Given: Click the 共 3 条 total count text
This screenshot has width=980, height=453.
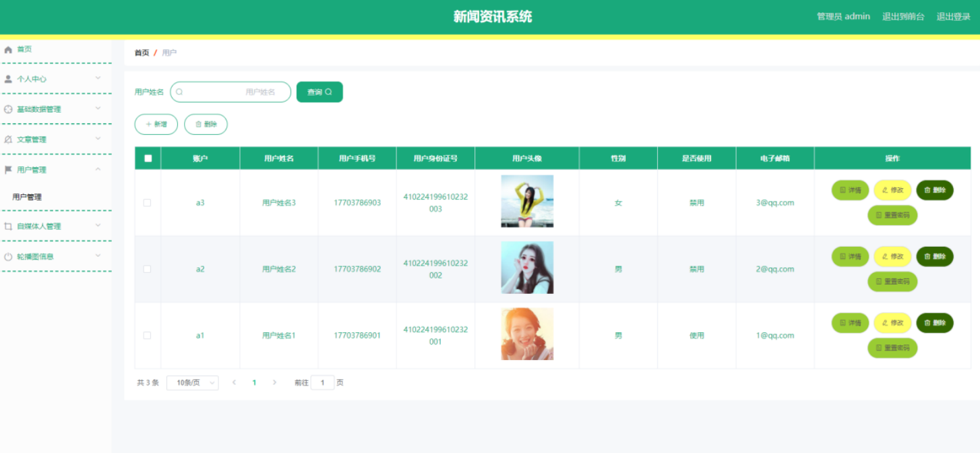Looking at the screenshot, I should coord(148,383).
